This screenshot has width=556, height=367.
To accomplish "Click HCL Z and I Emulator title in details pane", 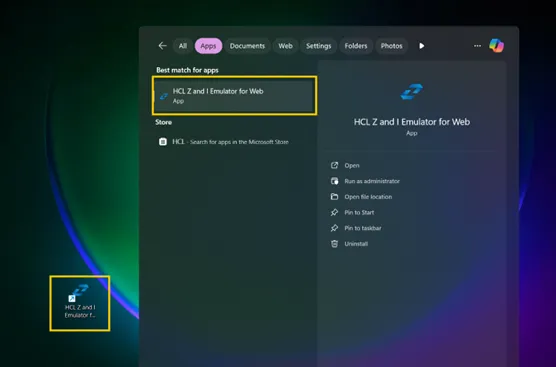I will pos(412,122).
